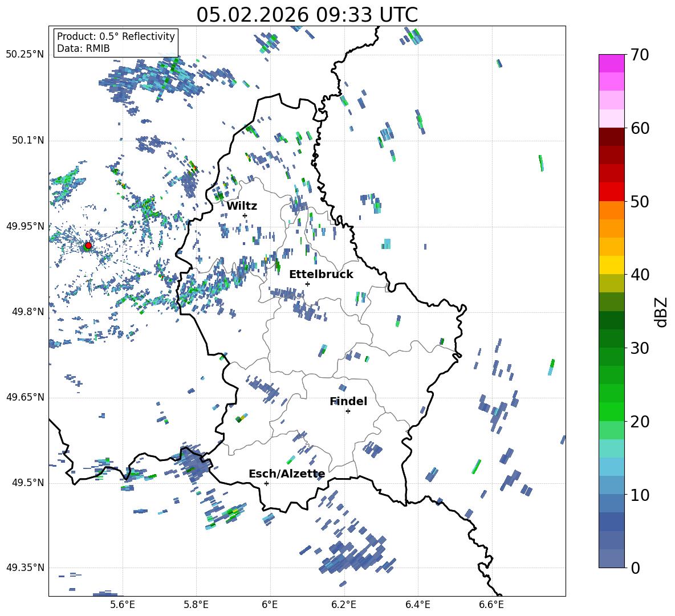Click the title 05.02.2026 09:33 UTC
The image size is (675, 616).
(x=307, y=15)
